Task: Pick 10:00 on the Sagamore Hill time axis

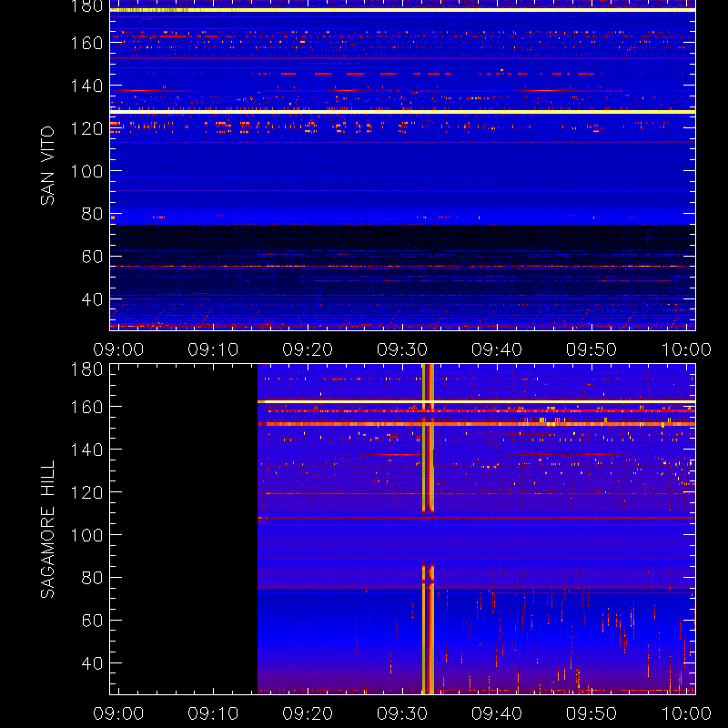Action: click(x=686, y=713)
